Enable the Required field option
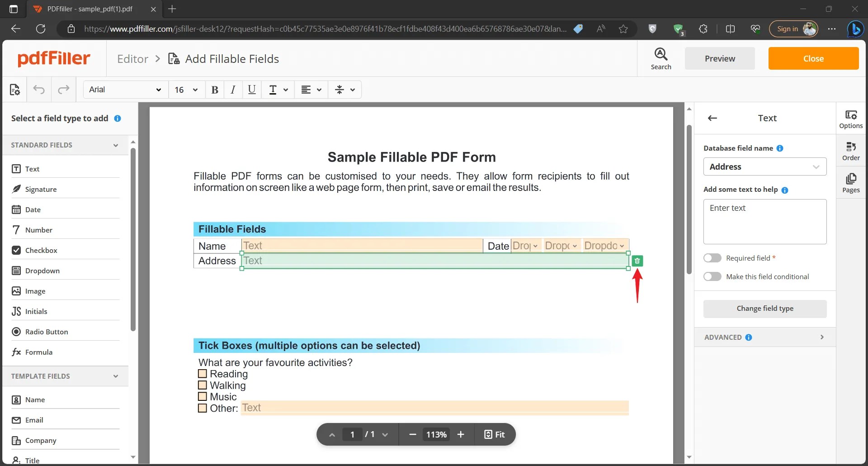 coord(712,257)
